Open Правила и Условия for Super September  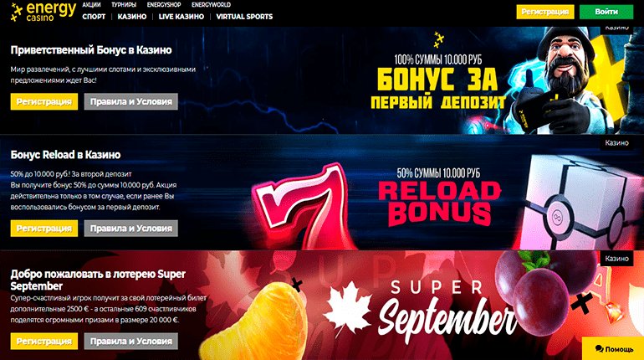pyautogui.click(x=131, y=341)
